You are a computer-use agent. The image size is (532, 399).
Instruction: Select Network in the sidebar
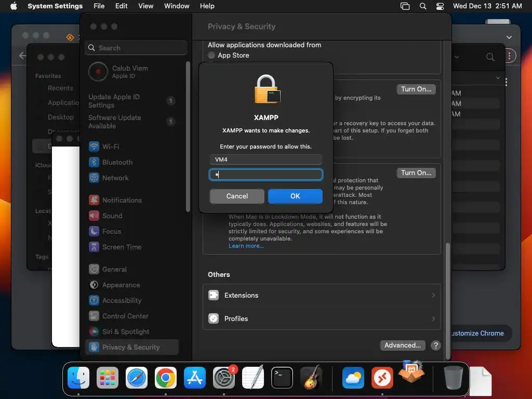[x=131, y=178]
